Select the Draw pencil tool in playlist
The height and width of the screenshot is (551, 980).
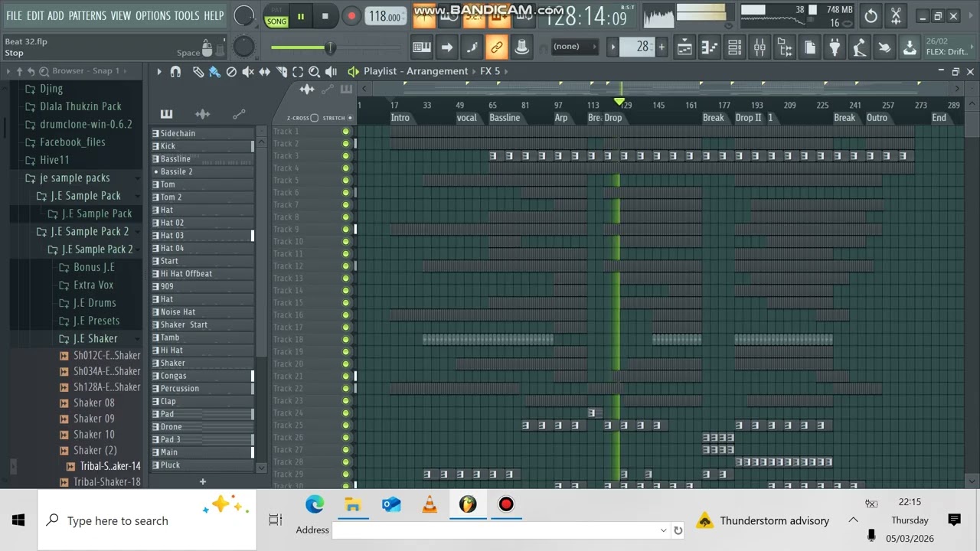point(198,71)
